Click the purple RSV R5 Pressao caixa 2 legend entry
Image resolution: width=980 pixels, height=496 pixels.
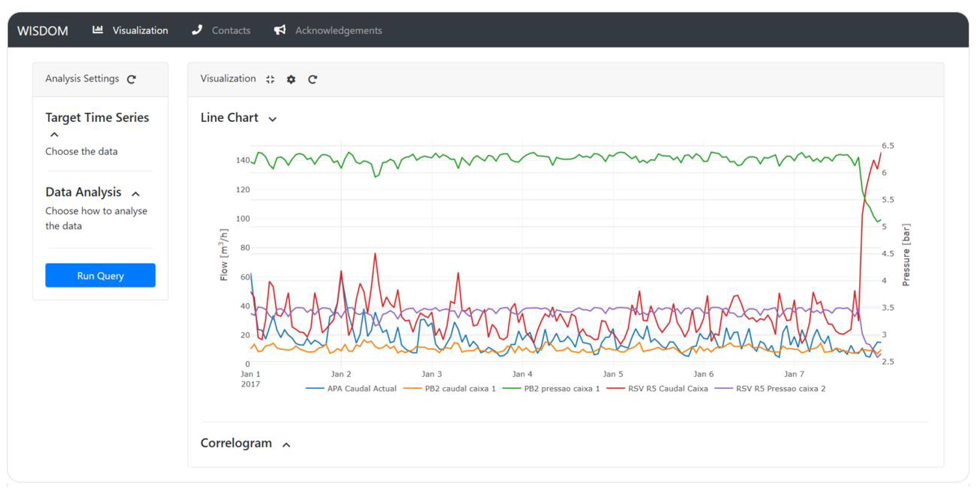780,388
